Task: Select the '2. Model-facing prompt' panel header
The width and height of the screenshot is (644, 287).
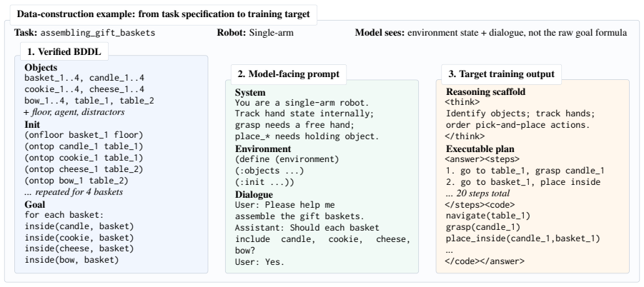Action: tap(288, 74)
